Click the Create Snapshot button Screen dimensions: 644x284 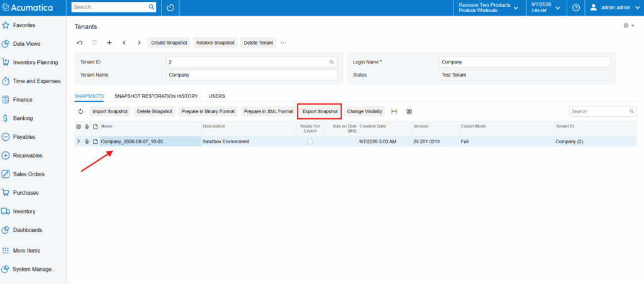coord(169,43)
